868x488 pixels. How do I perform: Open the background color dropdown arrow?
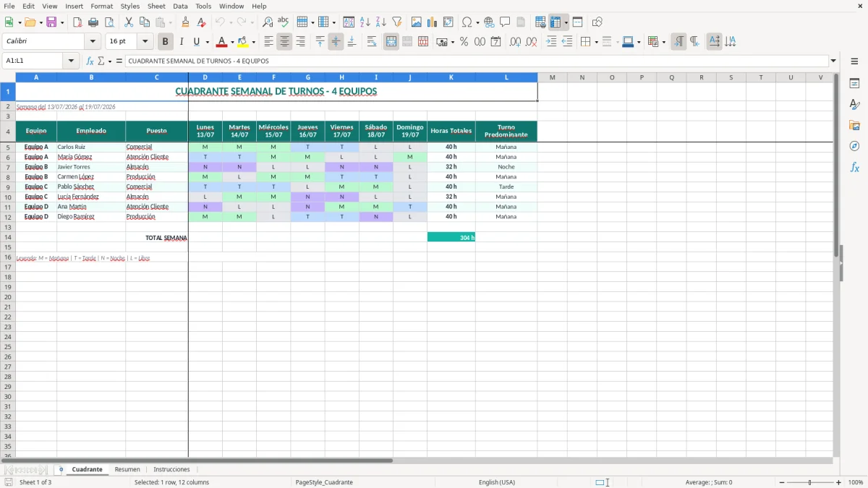click(253, 42)
